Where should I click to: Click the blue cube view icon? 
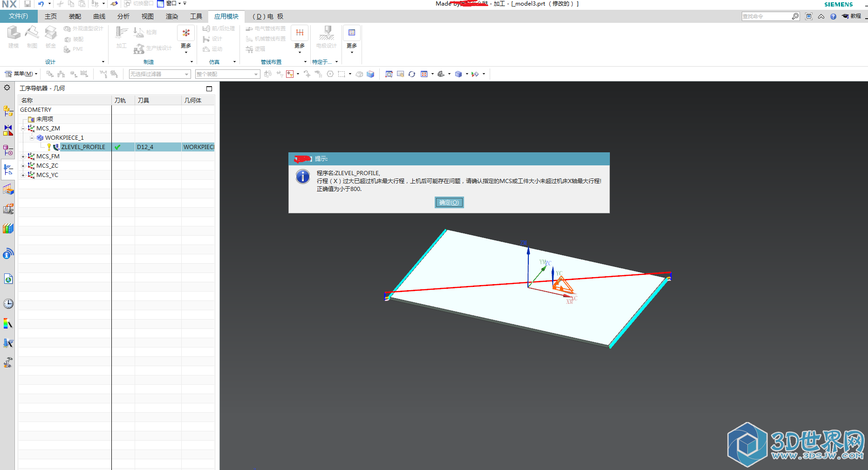[x=370, y=74]
